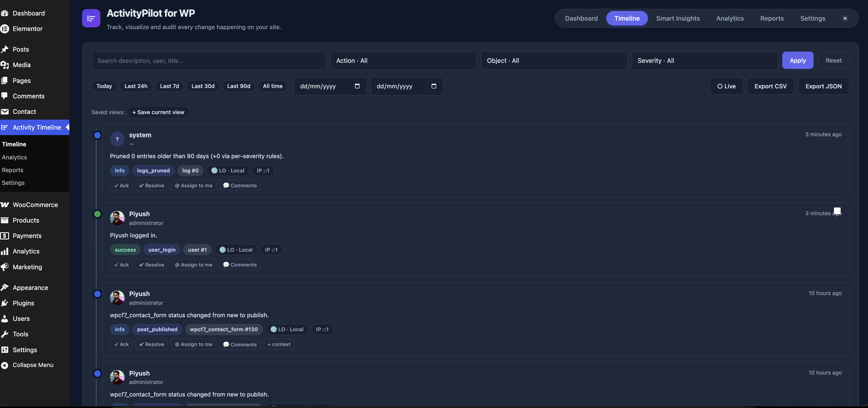The image size is (868, 408).
Task: Click the Posts pin icon
Action: click(4, 49)
